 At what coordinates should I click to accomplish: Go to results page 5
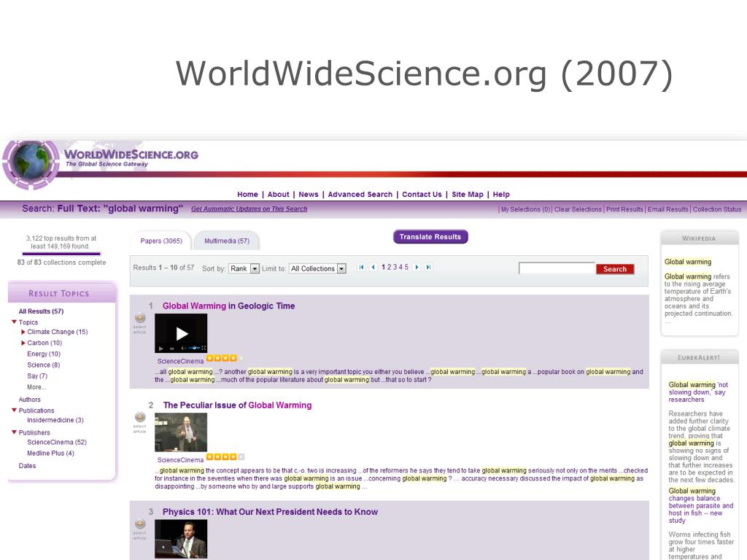pyautogui.click(x=406, y=267)
